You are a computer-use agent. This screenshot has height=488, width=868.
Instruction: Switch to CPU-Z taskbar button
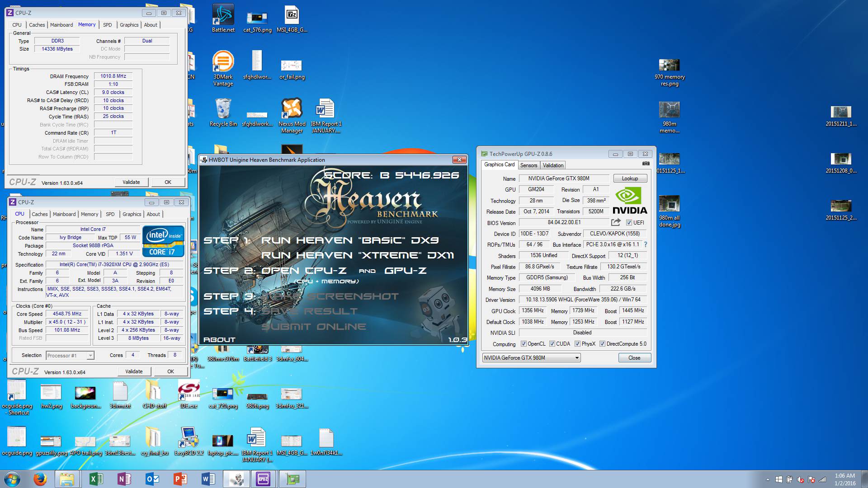pos(263,479)
